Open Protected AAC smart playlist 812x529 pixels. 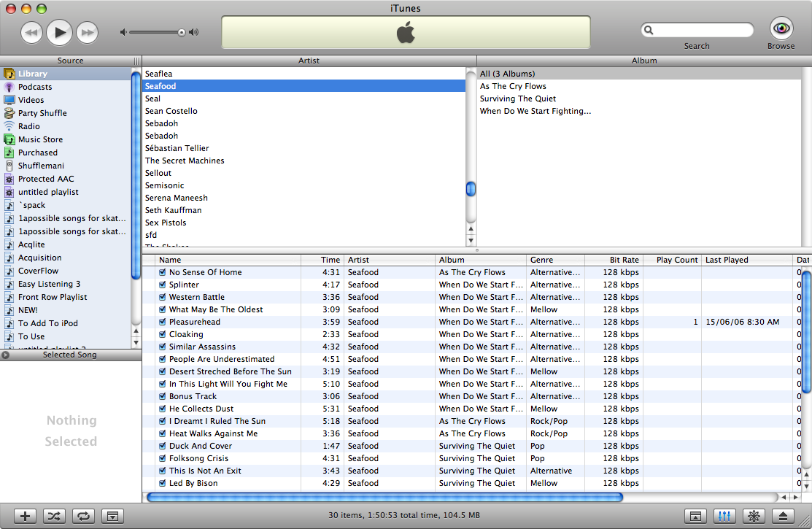coord(66,179)
